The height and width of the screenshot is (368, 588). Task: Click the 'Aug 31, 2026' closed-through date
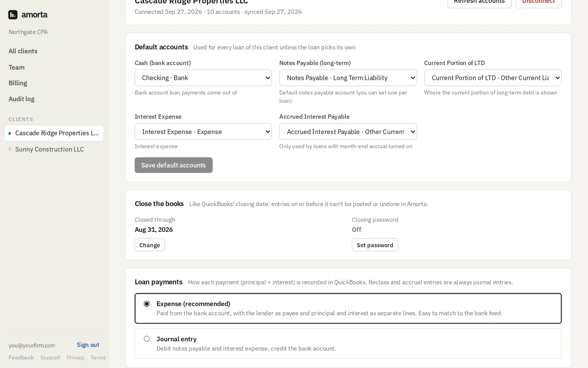[x=154, y=230]
